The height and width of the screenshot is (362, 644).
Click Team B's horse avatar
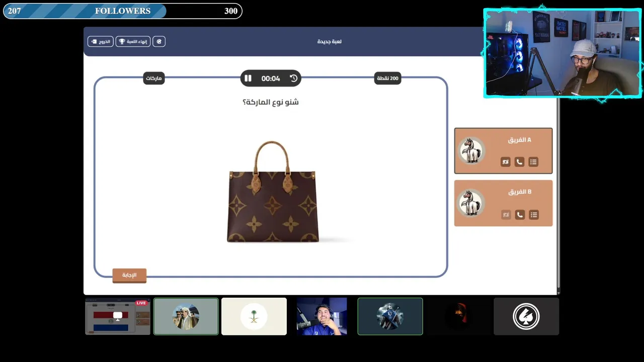click(471, 203)
